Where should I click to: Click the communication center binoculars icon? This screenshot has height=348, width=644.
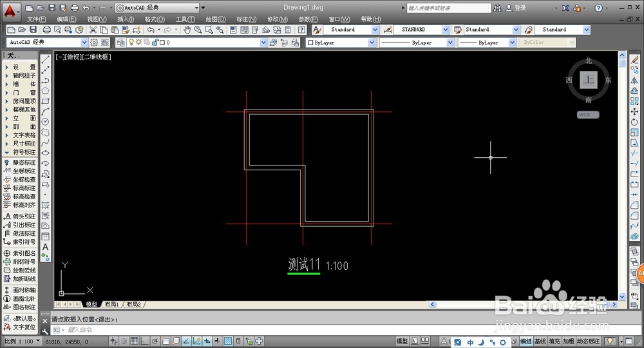pos(497,8)
